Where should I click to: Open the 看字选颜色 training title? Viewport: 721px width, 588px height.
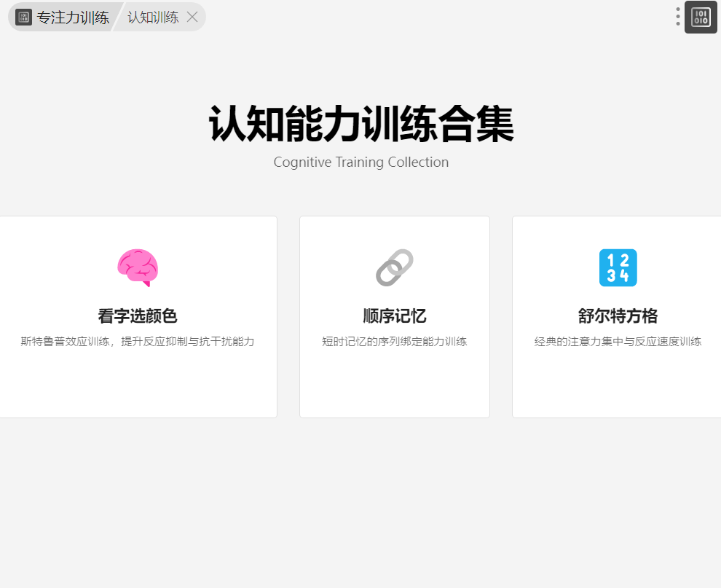(138, 316)
